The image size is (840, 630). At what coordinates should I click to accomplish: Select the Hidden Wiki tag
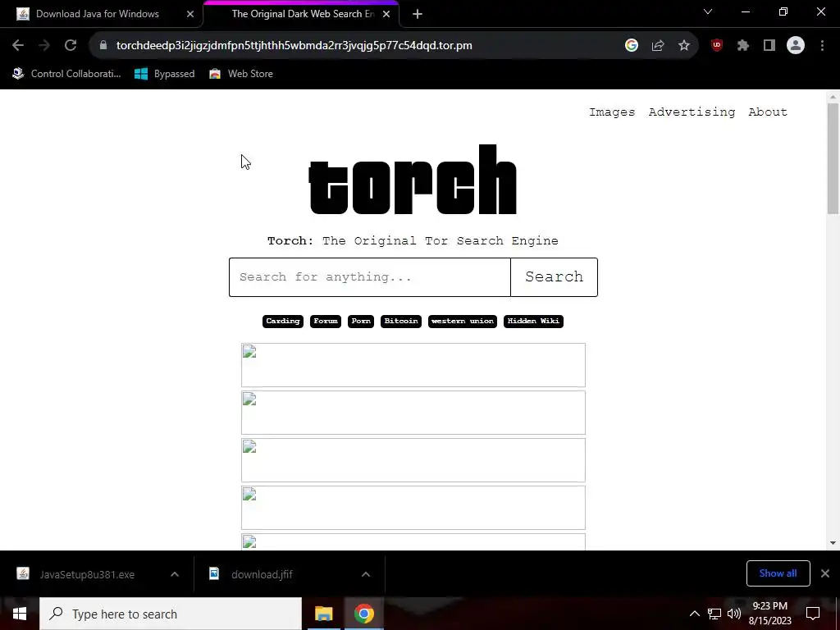(533, 321)
